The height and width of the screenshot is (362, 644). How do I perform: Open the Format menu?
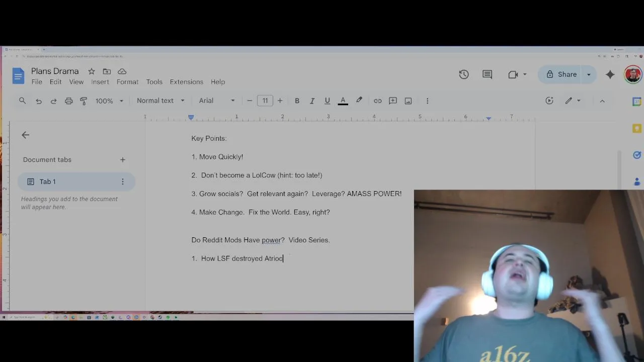127,82
